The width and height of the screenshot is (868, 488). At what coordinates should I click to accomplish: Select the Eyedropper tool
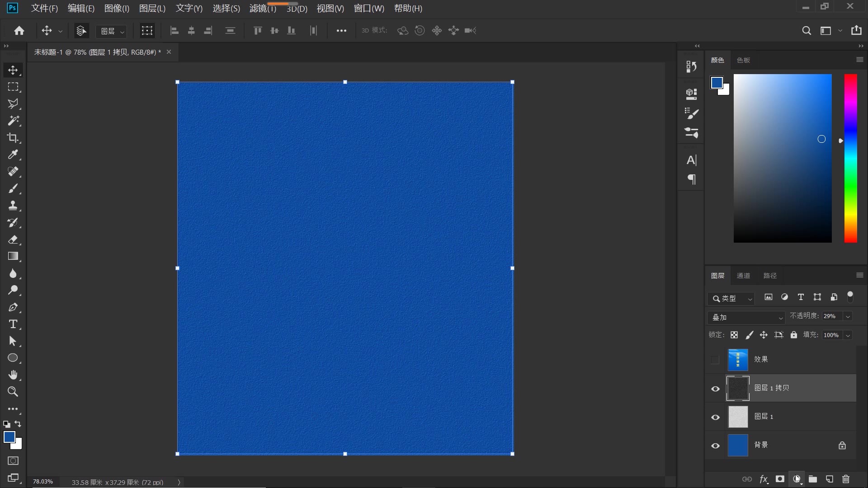point(13,155)
